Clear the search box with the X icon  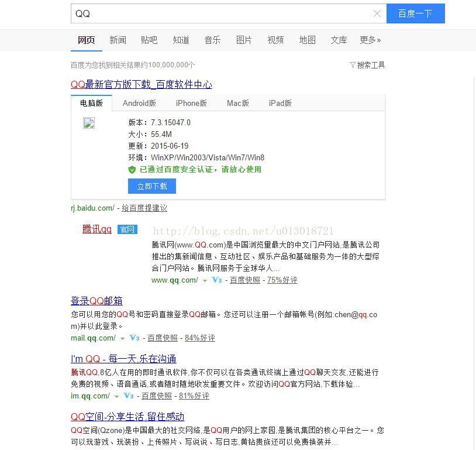(x=377, y=13)
